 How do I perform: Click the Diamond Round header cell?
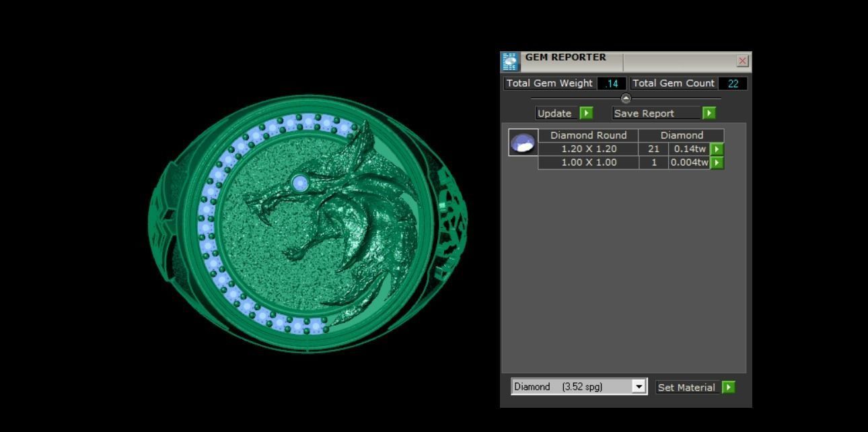pyautogui.click(x=588, y=135)
